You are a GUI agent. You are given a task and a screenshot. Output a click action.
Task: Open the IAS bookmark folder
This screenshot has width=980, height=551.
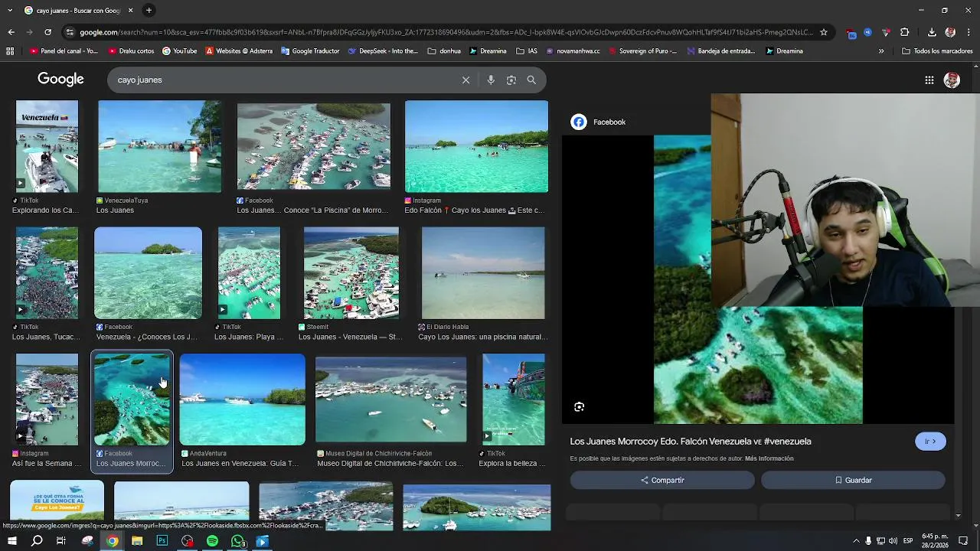coord(527,51)
